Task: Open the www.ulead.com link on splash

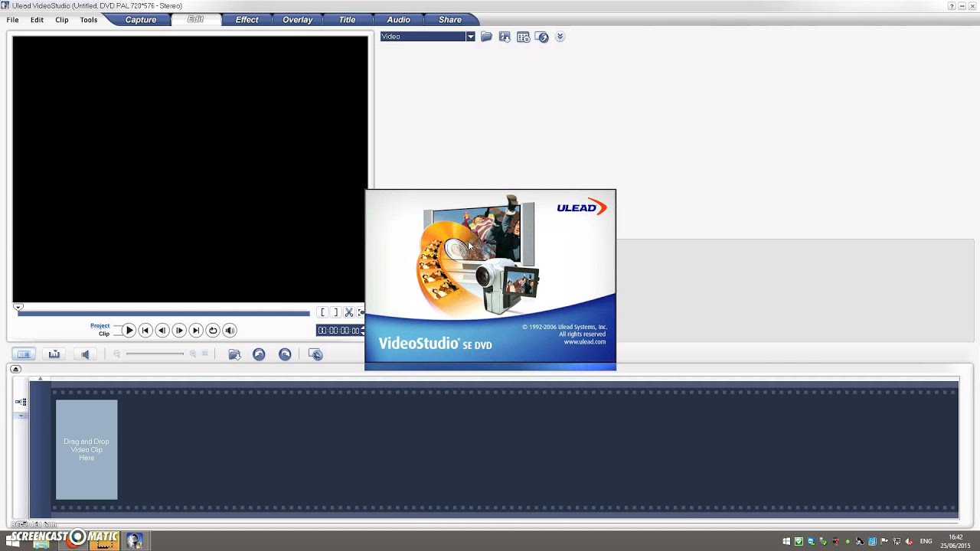Action: point(584,342)
